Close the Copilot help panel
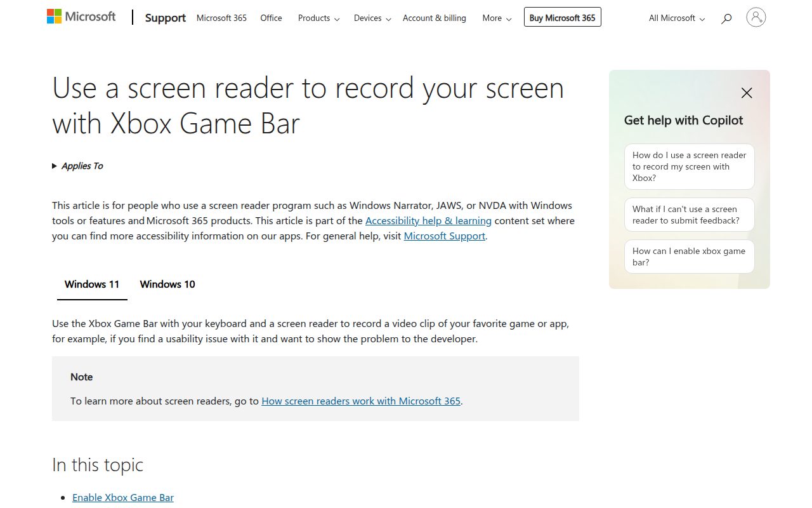 pos(747,93)
